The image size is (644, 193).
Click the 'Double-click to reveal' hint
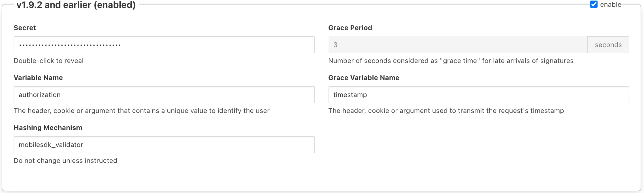[x=48, y=61]
